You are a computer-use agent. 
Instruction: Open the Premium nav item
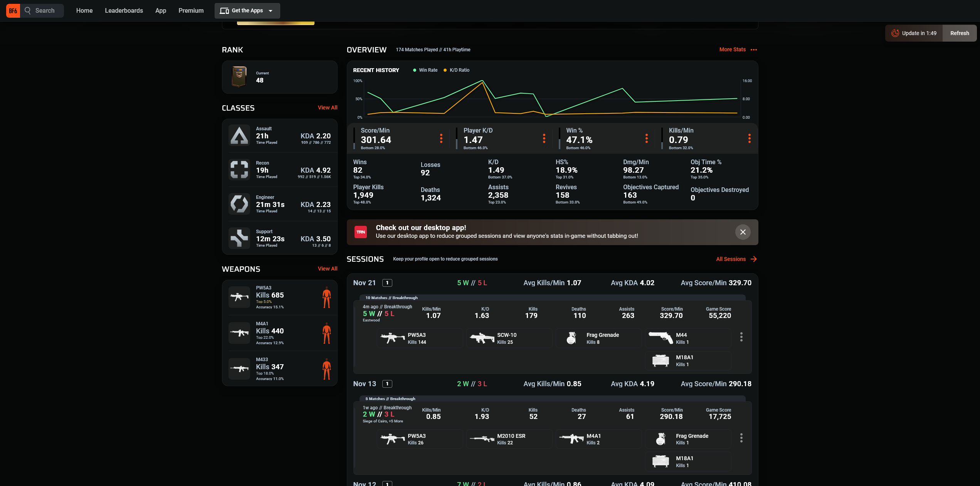(191, 11)
